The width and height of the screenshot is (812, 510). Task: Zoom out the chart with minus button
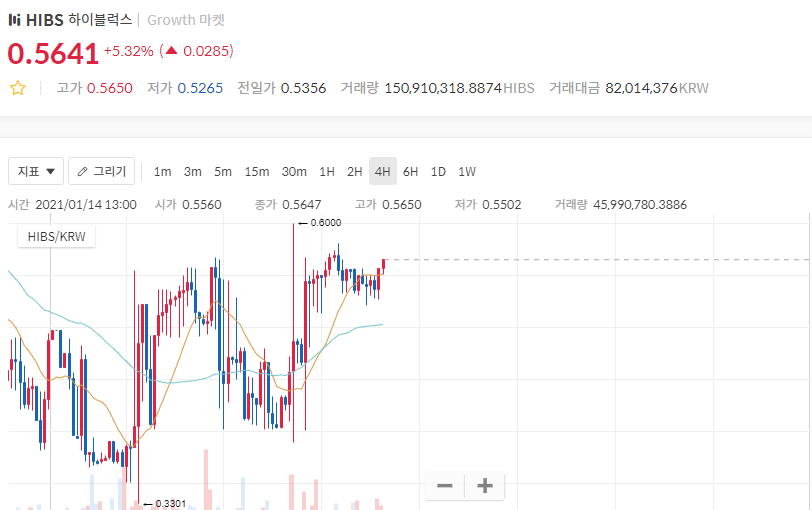coord(445,486)
